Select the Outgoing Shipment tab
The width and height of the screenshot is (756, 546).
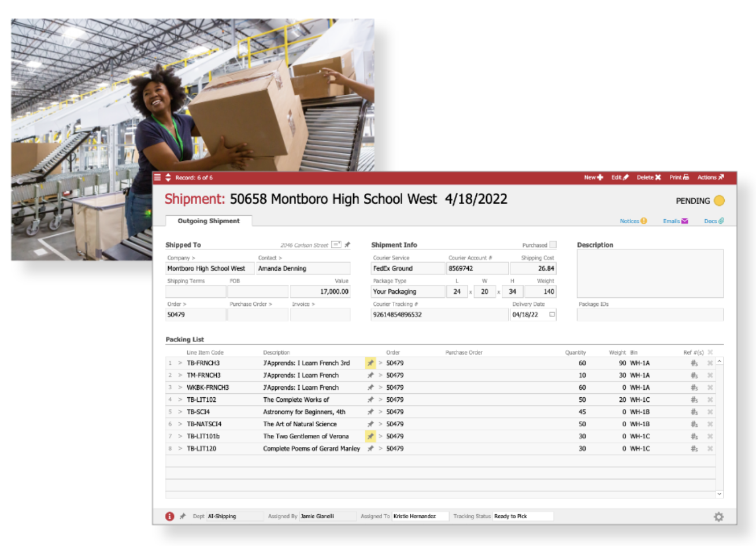208,221
